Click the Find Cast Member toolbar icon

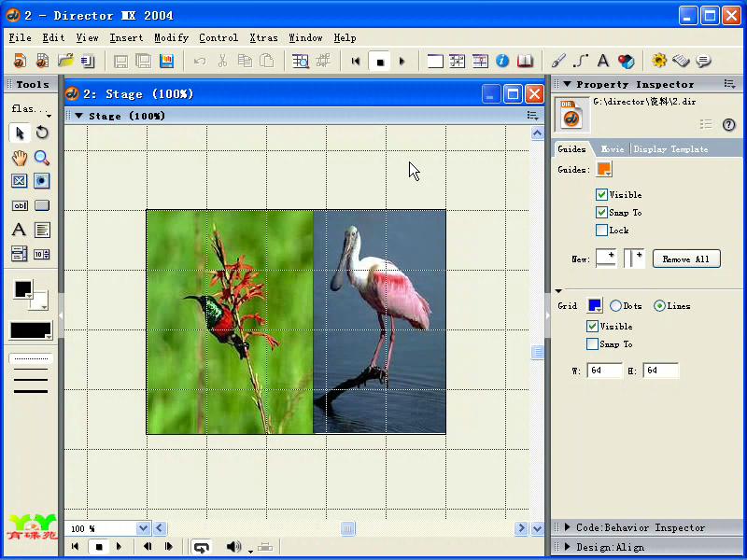[x=301, y=61]
